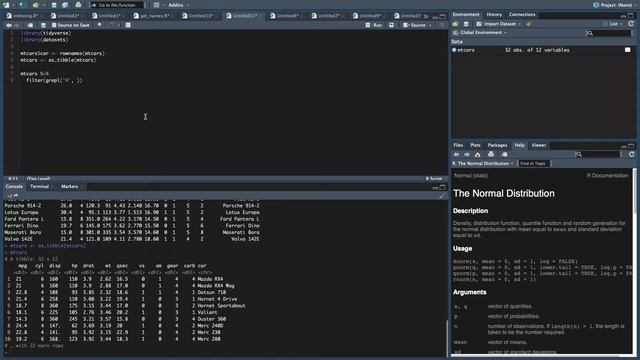Screen dimensions: 640x360
Task: Open the Import Dataset dropdown
Action: 498,24
